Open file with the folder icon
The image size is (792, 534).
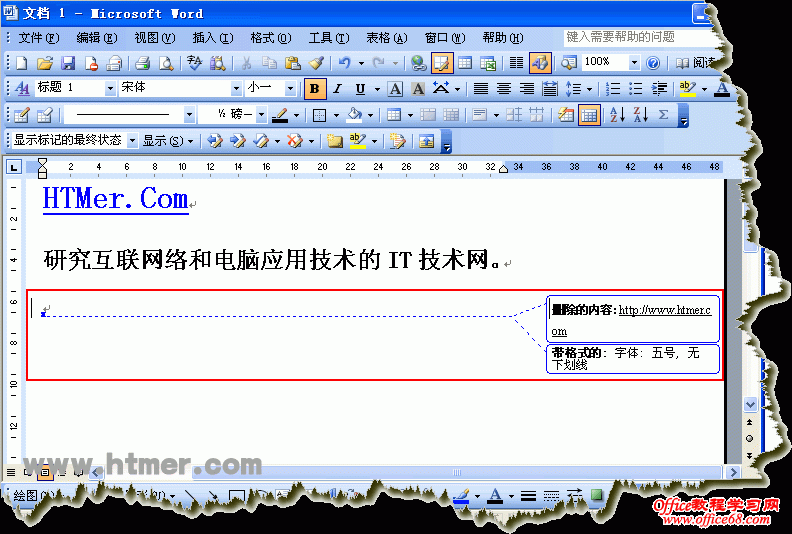pos(45,63)
